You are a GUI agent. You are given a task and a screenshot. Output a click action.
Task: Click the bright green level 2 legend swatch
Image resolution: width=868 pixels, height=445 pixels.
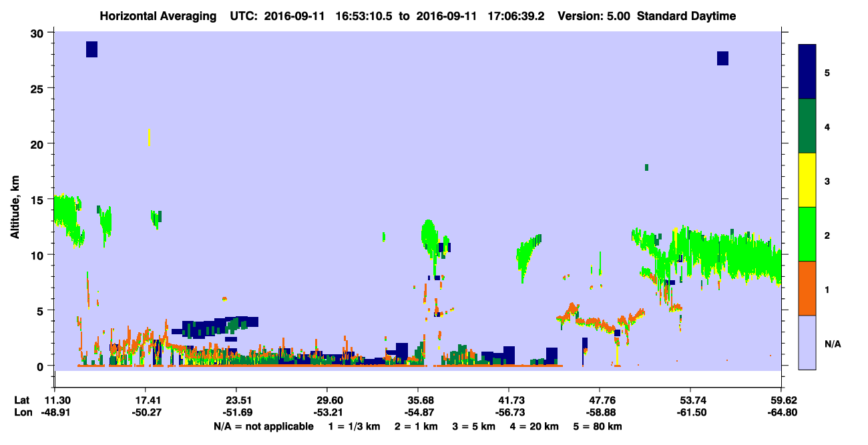pos(807,234)
